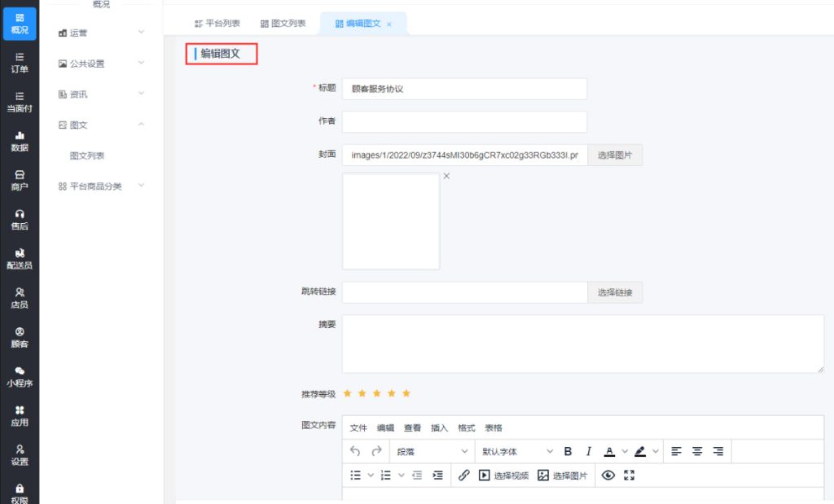Close the 编辑图文 tab
Image resolution: width=834 pixels, height=504 pixels.
[389, 24]
